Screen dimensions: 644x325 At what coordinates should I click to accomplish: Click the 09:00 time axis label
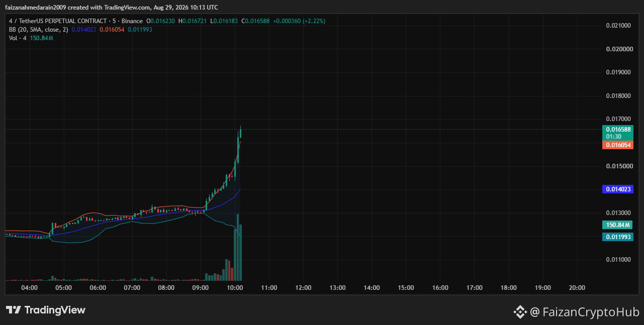click(201, 288)
